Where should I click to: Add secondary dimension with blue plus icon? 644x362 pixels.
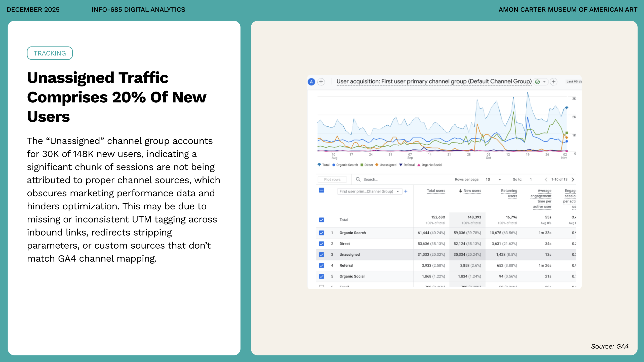(406, 191)
